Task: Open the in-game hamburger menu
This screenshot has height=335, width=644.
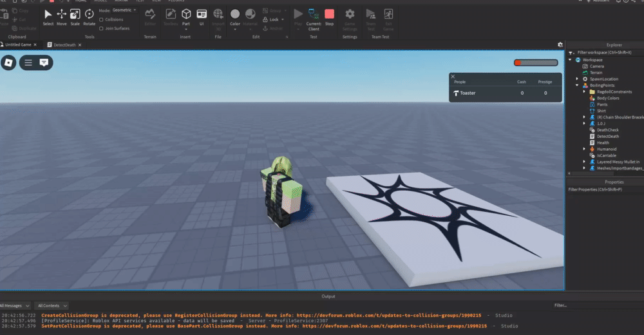Action: pyautogui.click(x=28, y=62)
